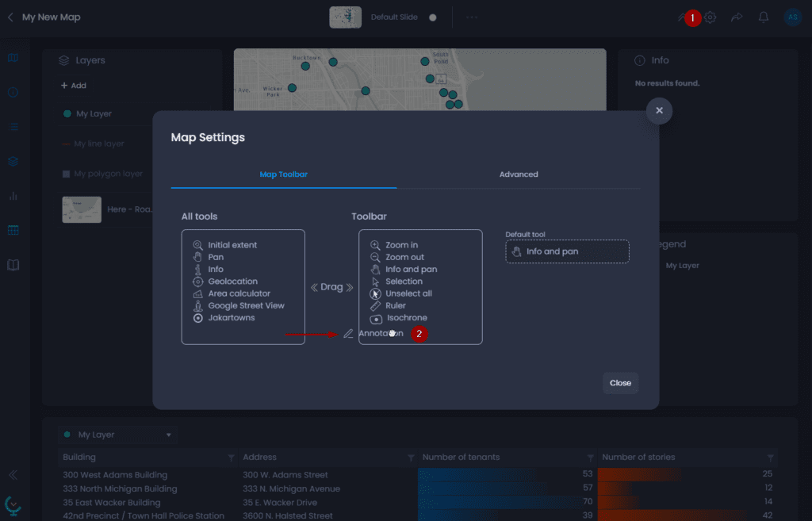Click 300 West Adams Building cell

coord(115,475)
